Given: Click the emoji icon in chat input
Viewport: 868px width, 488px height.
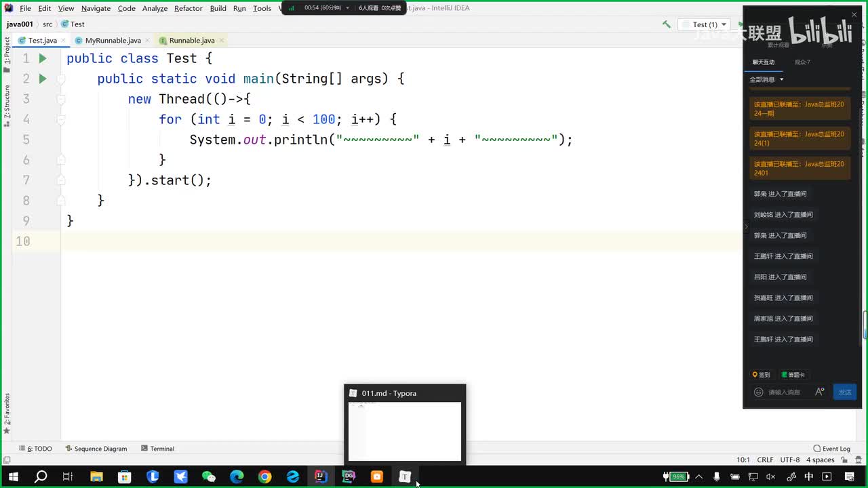Looking at the screenshot, I should tap(759, 392).
